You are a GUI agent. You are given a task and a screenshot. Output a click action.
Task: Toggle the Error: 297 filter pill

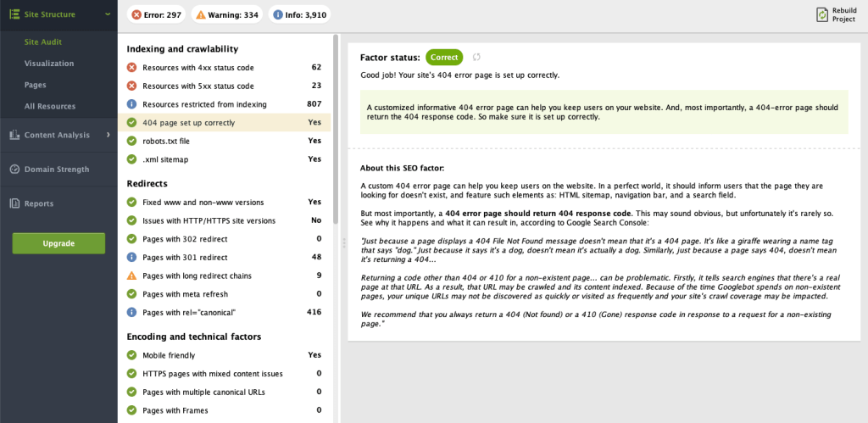[157, 15]
